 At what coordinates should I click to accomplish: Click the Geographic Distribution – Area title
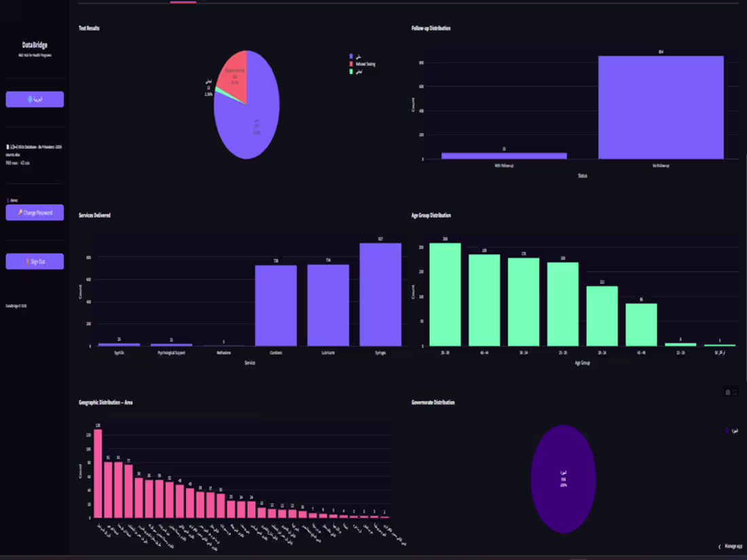106,403
